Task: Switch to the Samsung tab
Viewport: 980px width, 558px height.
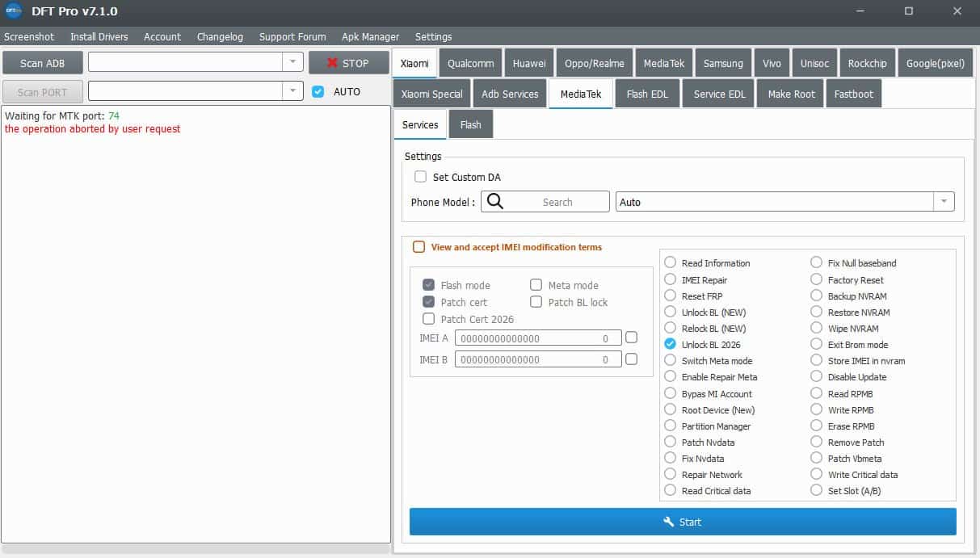Action: pos(723,63)
